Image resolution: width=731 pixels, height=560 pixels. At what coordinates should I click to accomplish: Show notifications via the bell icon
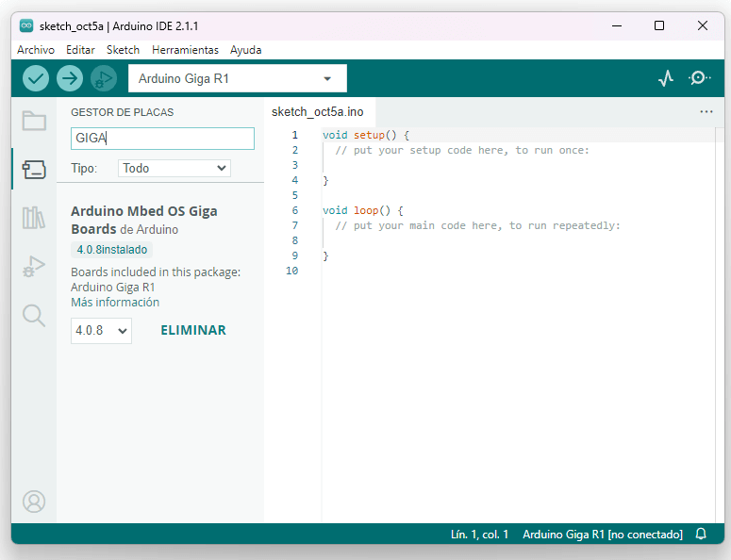tap(701, 534)
